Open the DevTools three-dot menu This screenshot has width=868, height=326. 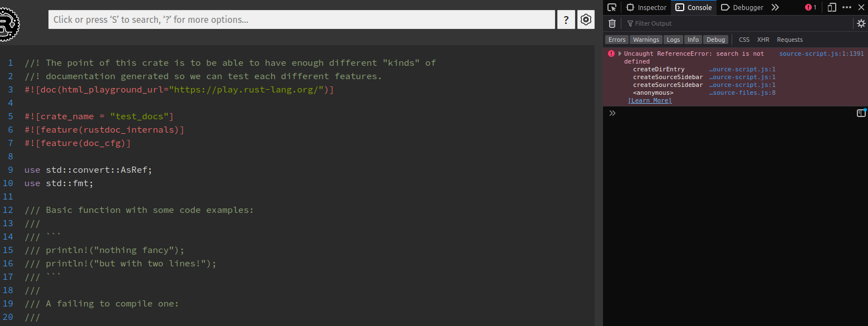tap(848, 7)
